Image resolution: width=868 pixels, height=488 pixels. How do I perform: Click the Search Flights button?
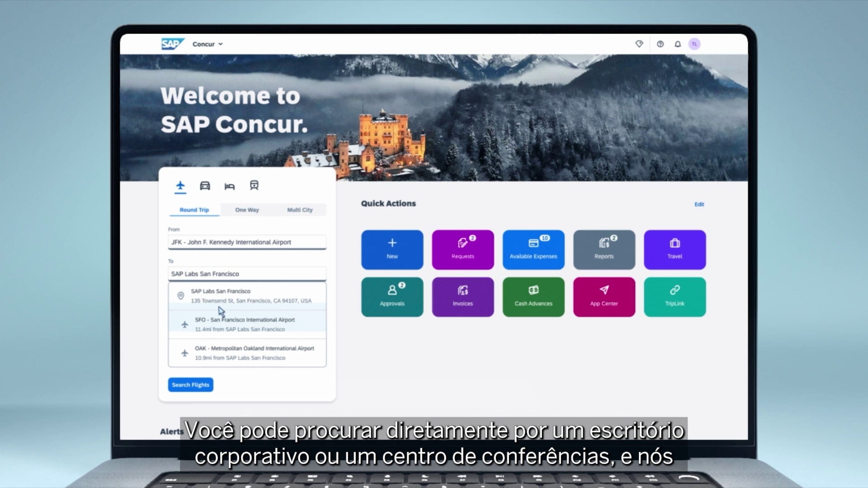click(x=190, y=385)
